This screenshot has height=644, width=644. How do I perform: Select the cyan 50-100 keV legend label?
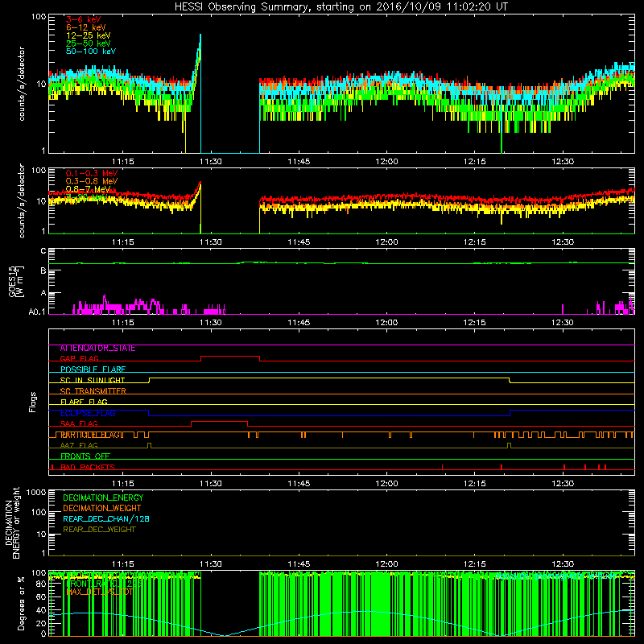(91, 52)
